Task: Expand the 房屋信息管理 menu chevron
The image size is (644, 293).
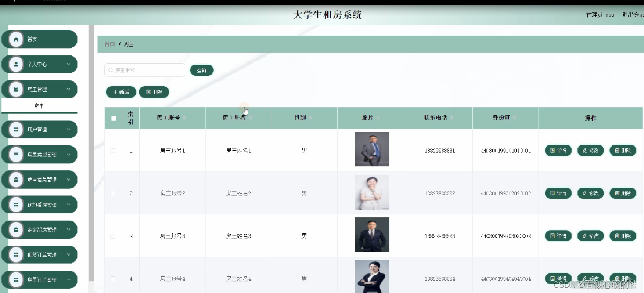Action: coord(68,180)
